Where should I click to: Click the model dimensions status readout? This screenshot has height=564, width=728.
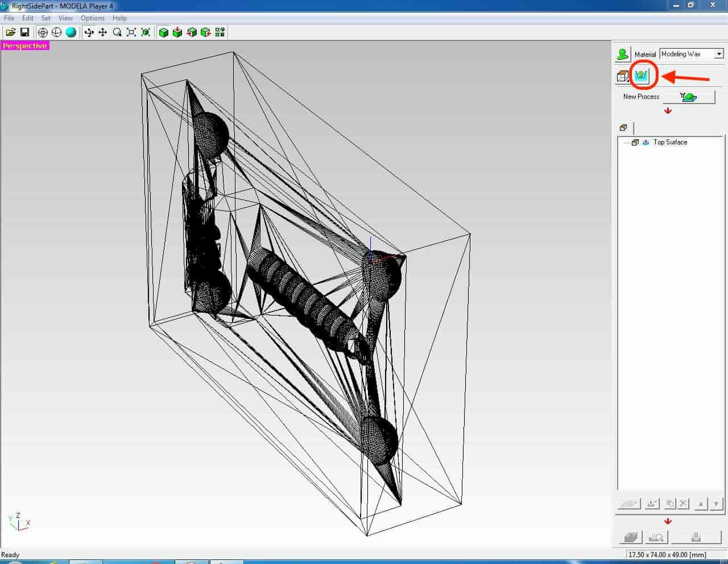tap(667, 554)
